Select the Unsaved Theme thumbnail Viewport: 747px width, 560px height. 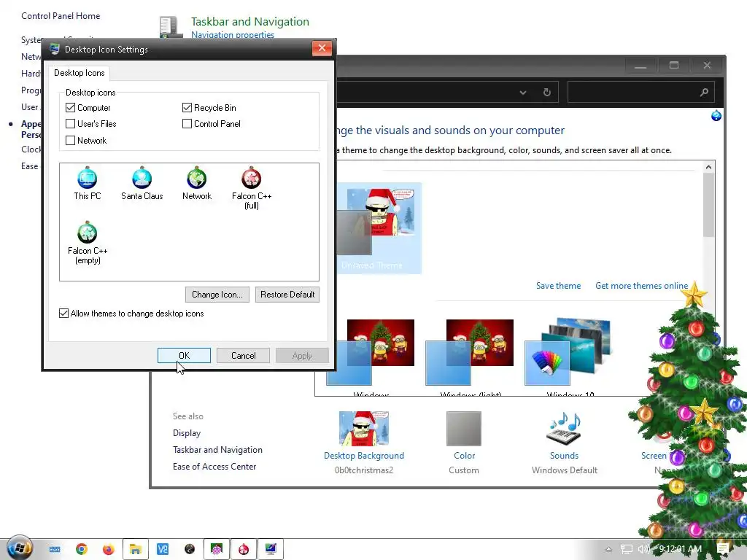coord(379,228)
